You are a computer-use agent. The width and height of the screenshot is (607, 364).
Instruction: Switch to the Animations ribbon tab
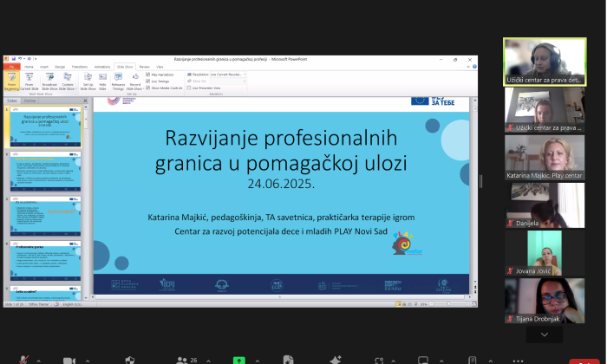click(x=102, y=67)
